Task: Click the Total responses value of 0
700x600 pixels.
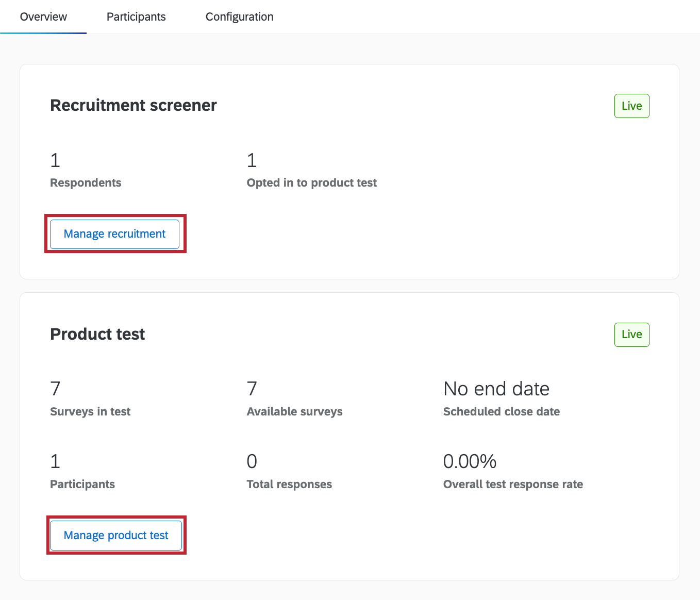Action: pos(252,461)
